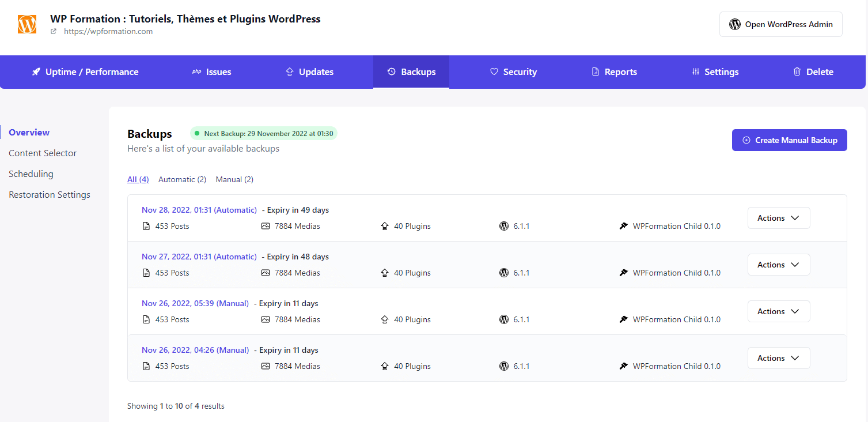Click the document icon on the Reports tab

(596, 72)
